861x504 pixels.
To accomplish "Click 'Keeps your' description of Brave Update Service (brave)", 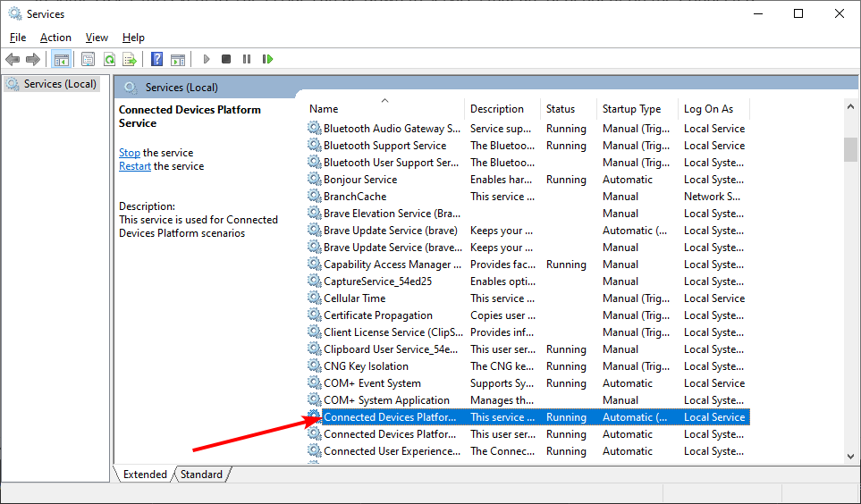I will [x=502, y=230].
